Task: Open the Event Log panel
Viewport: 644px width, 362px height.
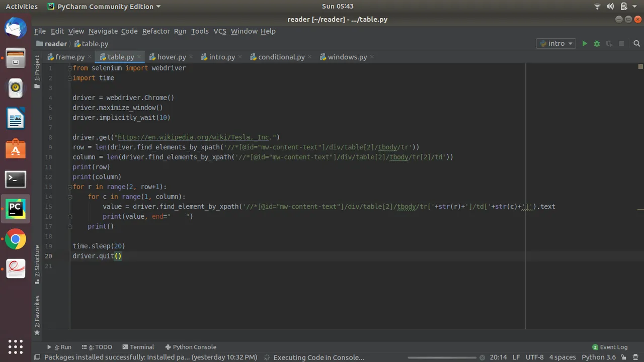Action: pyautogui.click(x=610, y=347)
